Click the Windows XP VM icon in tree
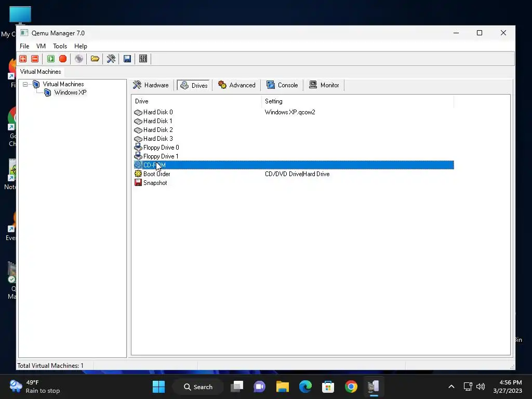 click(47, 92)
